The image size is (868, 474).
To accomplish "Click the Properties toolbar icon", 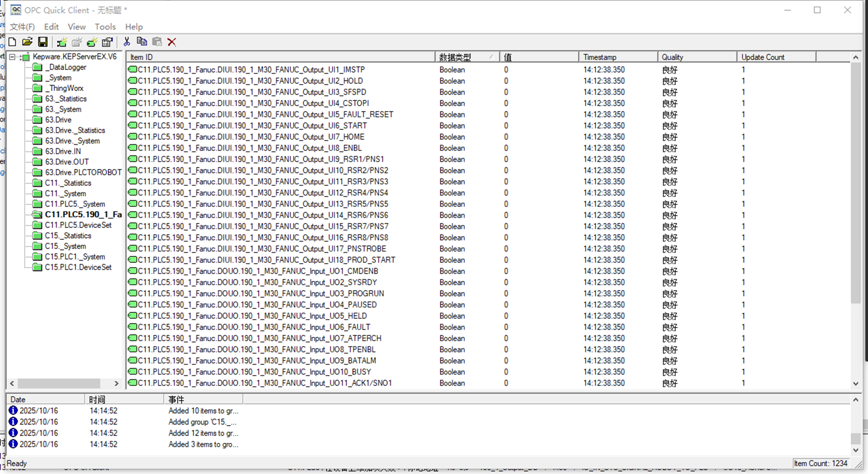I will [108, 42].
